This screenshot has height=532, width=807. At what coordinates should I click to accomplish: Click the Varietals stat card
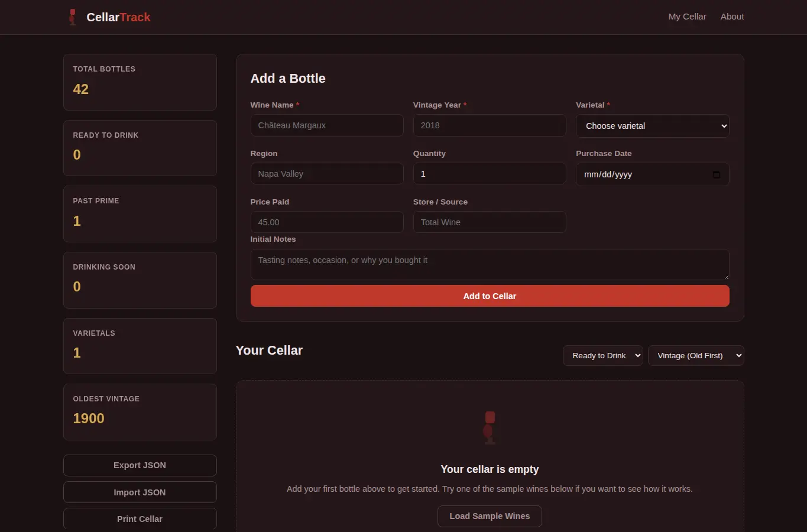(x=140, y=346)
